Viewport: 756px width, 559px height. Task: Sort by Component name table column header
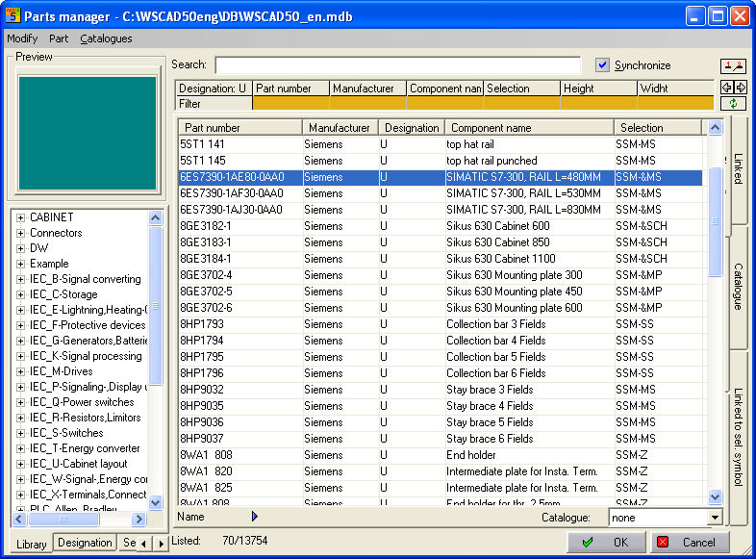[x=529, y=128]
